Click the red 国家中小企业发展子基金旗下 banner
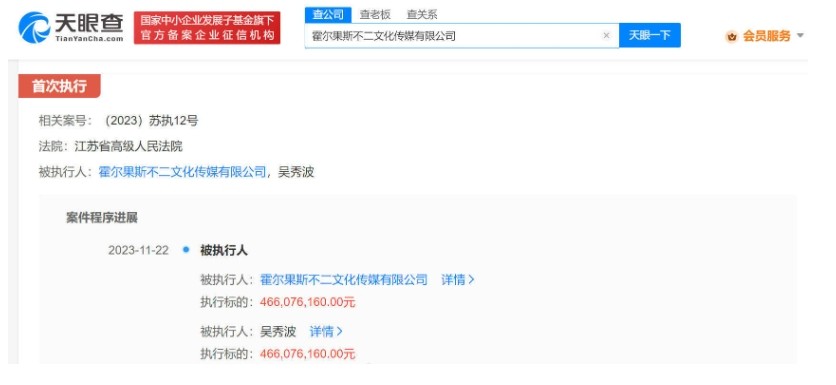This screenshot has height=385, width=836. tap(207, 28)
